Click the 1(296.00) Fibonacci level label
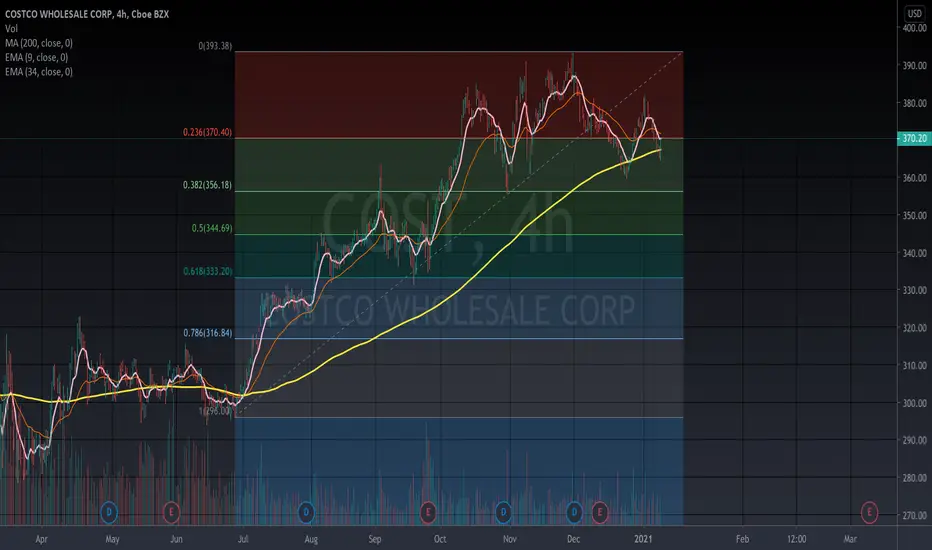Image resolution: width=932 pixels, height=550 pixels. pyautogui.click(x=215, y=410)
